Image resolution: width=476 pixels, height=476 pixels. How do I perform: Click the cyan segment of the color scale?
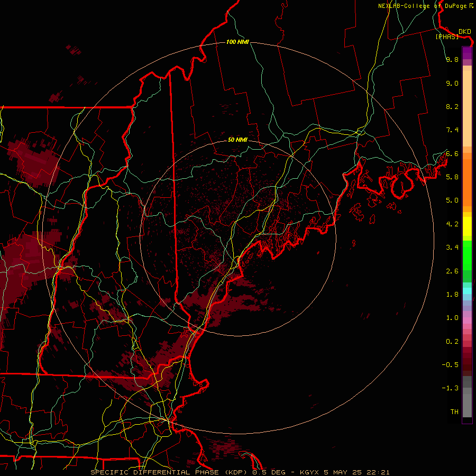[x=467, y=291]
